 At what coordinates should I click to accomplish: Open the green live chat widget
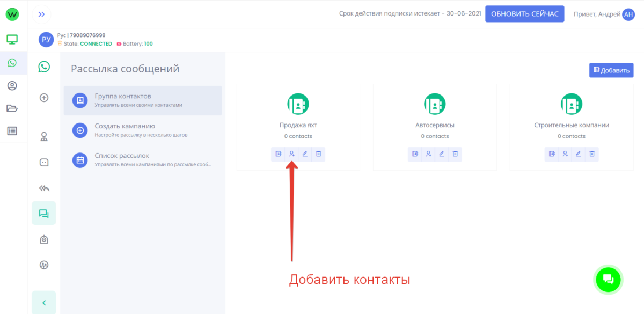pyautogui.click(x=608, y=279)
